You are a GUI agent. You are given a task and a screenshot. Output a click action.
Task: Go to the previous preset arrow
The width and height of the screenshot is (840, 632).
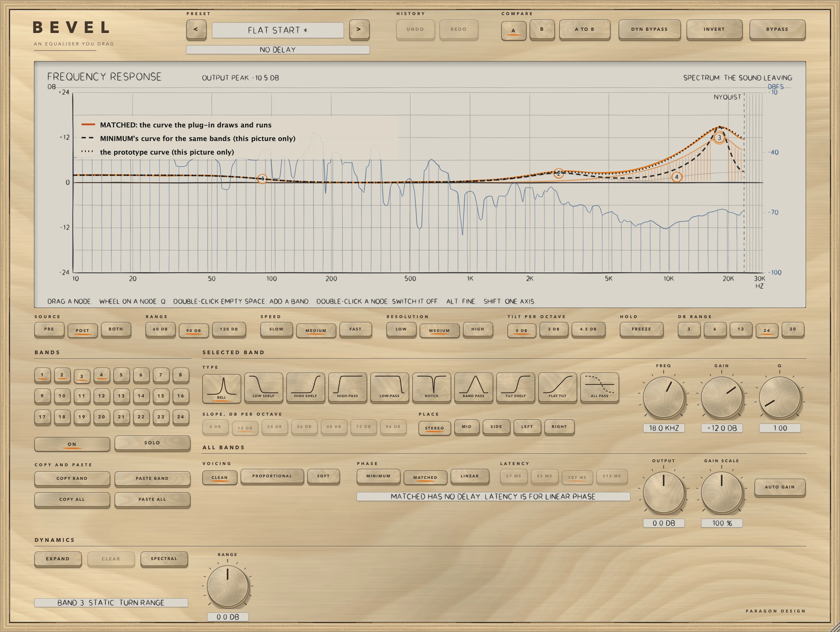coord(196,30)
